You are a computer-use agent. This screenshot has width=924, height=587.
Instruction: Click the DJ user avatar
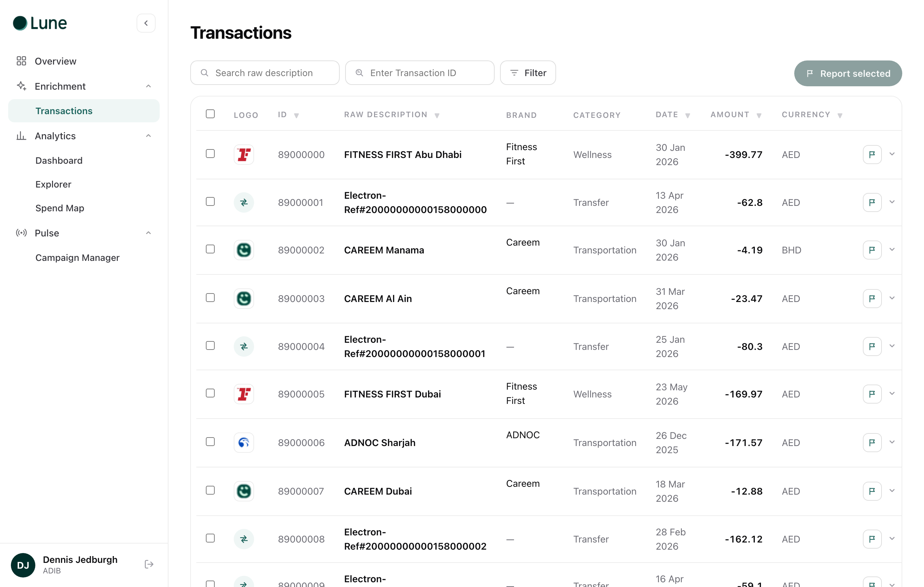(x=23, y=565)
